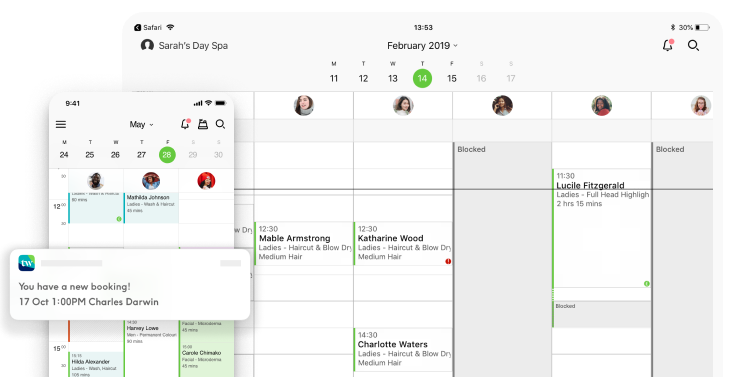The height and width of the screenshot is (377, 730).
Task: Click the first staff avatar in tablet header
Action: 304,106
